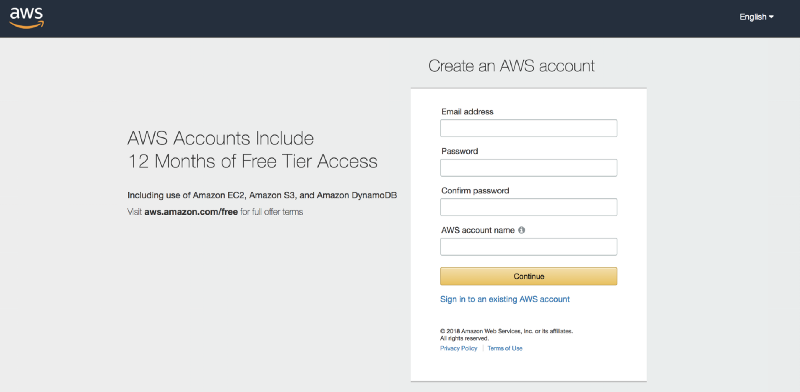Select the AWS account name input field
This screenshot has height=392, width=800.
tap(529, 247)
